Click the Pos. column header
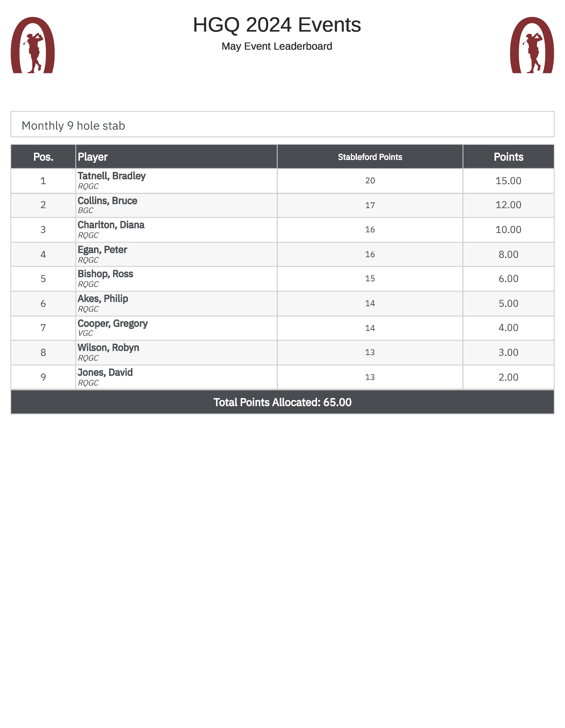Viewport: 565px width, 728px height. [43, 157]
